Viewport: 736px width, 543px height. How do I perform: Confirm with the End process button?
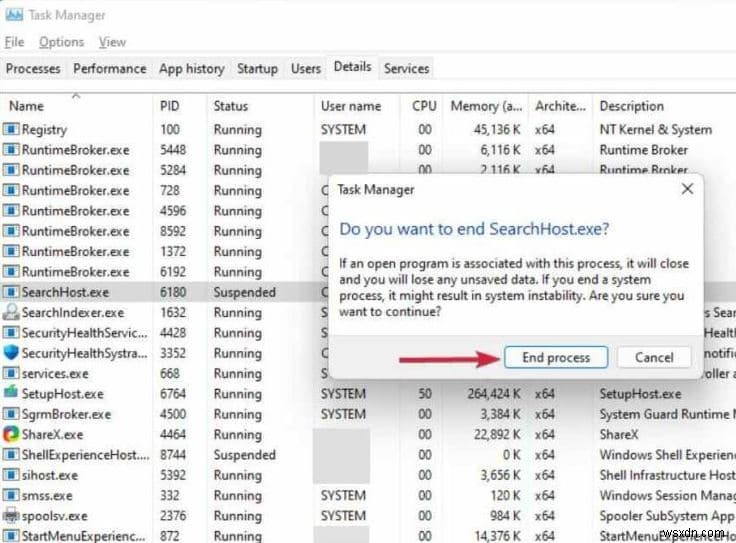(x=556, y=357)
